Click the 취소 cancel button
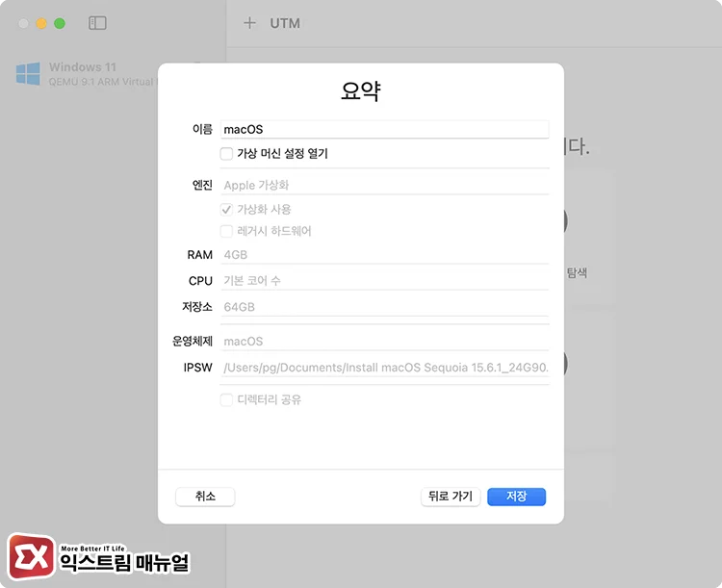 [205, 497]
